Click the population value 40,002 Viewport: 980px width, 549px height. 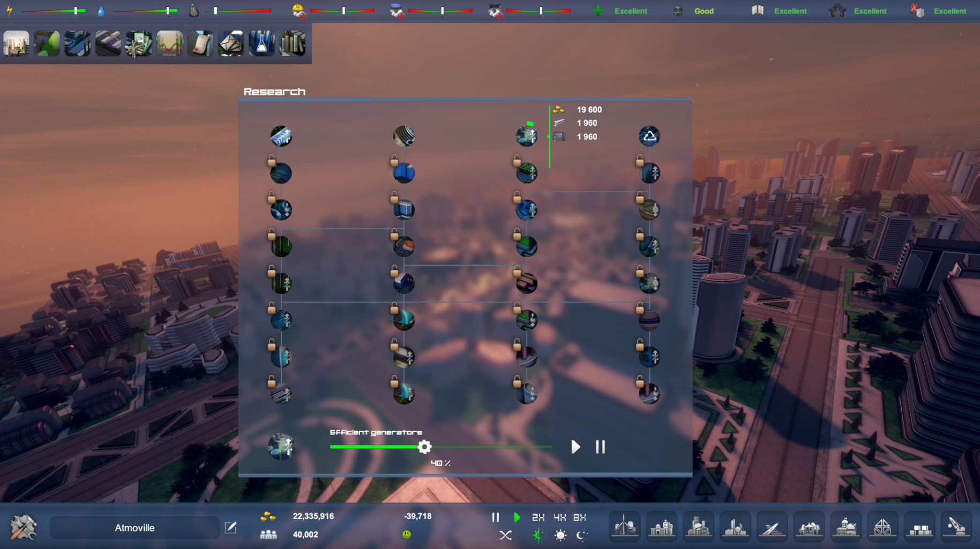(305, 535)
